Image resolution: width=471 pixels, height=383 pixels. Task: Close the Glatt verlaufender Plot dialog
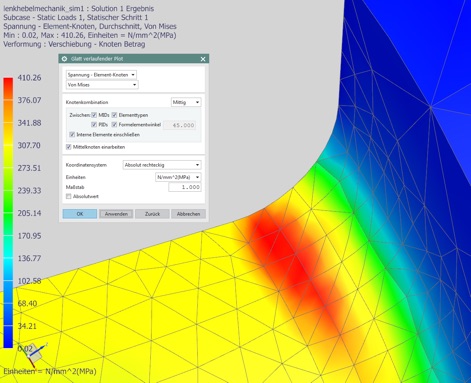tap(203, 59)
